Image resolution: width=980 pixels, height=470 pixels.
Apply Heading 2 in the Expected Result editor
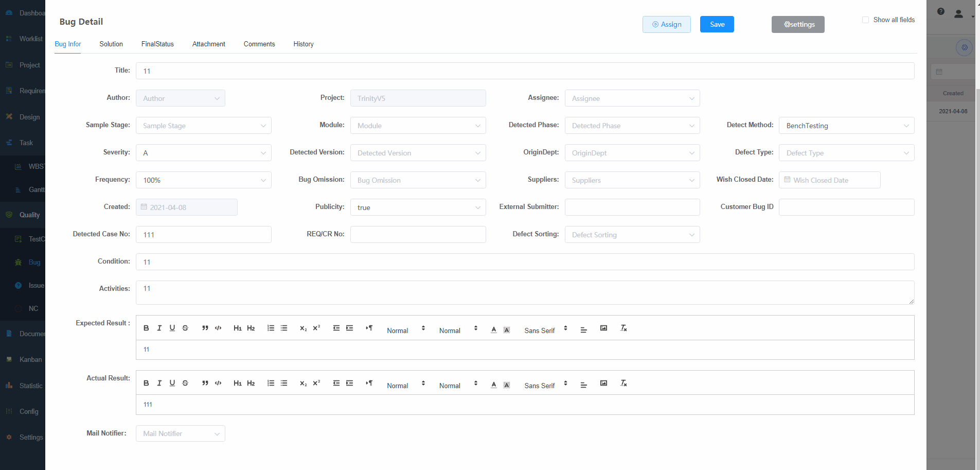tap(251, 328)
